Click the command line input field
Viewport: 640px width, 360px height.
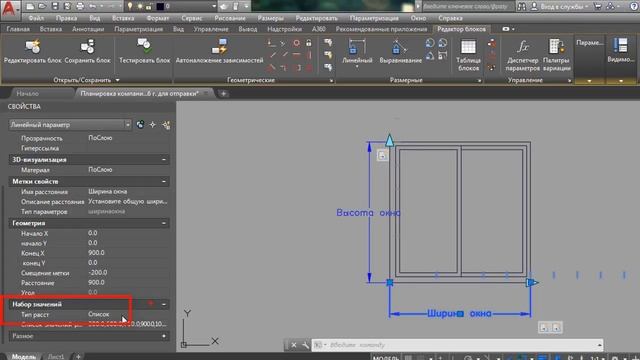coord(458,345)
